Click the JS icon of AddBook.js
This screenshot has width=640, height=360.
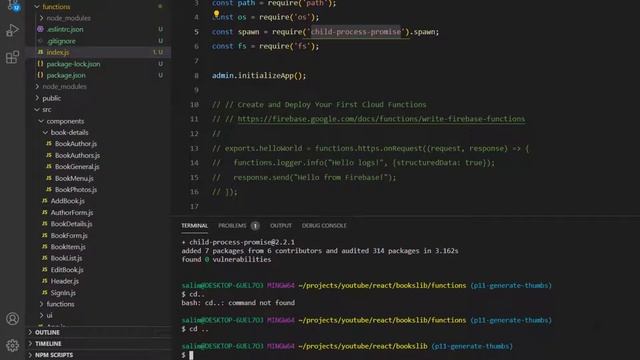tap(45, 201)
